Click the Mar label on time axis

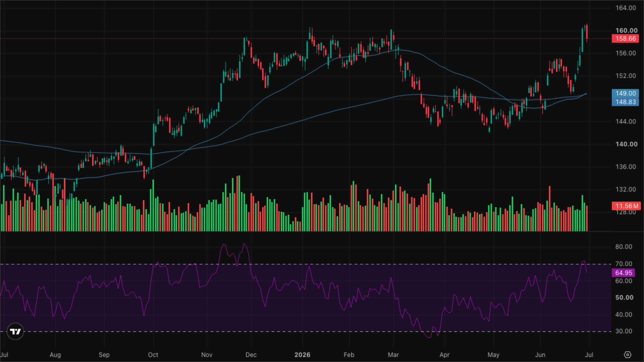(393, 355)
